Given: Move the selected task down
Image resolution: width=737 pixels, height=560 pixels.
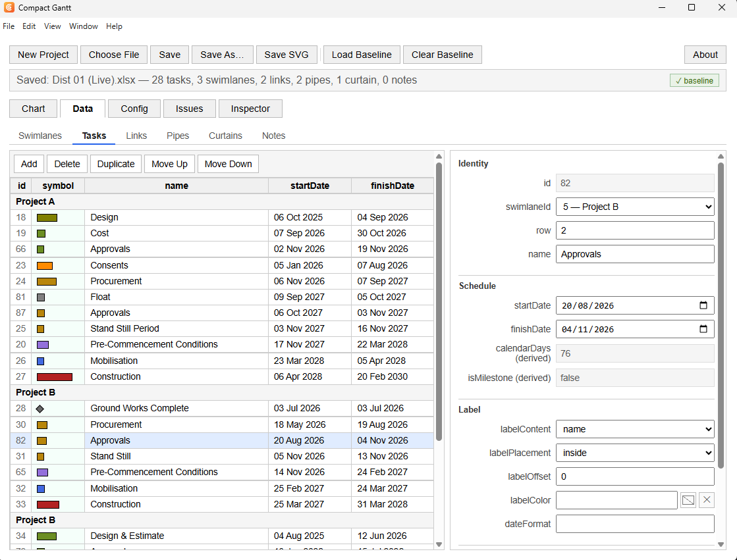Looking at the screenshot, I should click(x=229, y=164).
